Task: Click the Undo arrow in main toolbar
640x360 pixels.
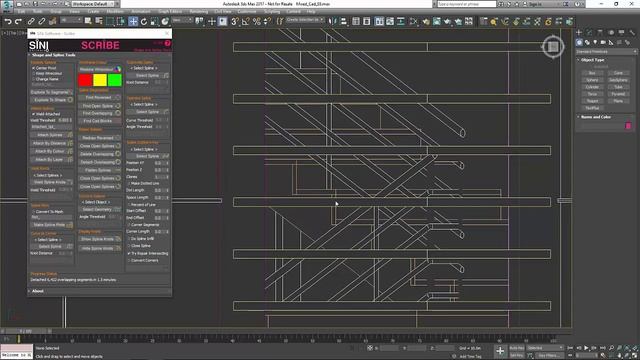Action: pyautogui.click(x=8, y=21)
